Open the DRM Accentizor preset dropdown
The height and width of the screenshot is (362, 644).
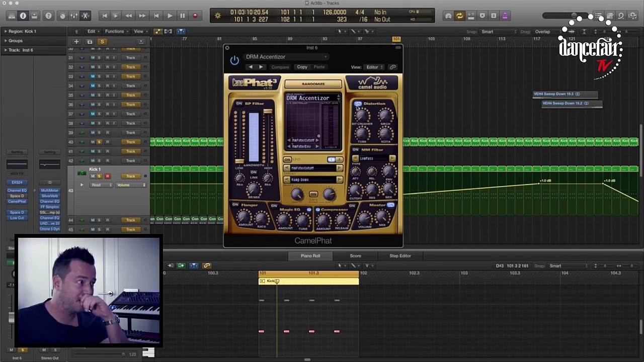[286, 57]
